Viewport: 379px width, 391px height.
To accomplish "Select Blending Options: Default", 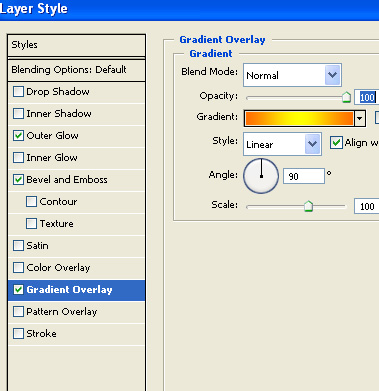I will pyautogui.click(x=76, y=70).
